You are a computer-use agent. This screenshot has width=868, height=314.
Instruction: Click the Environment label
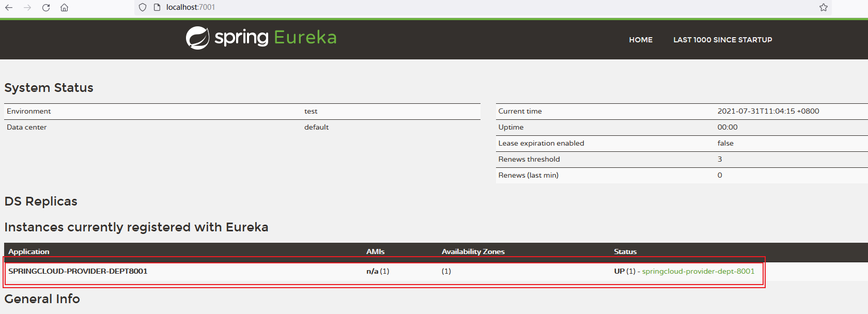[x=29, y=111]
